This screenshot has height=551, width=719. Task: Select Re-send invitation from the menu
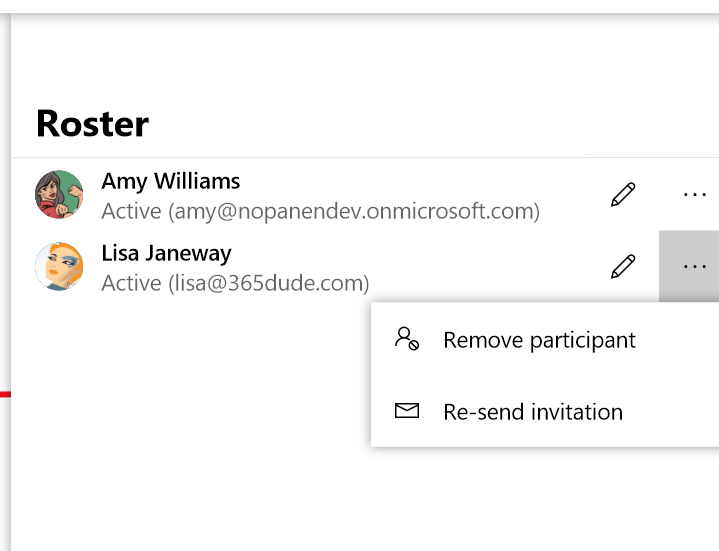(533, 412)
